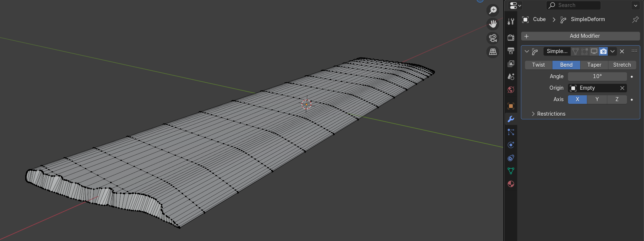This screenshot has width=644, height=241.
Task: Open modifier extra options dropdown arrow
Action: 612,51
